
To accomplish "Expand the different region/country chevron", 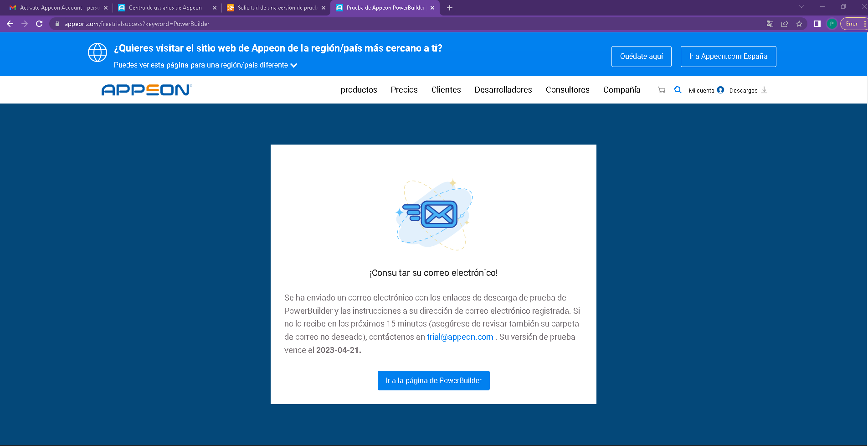I will pos(294,65).
